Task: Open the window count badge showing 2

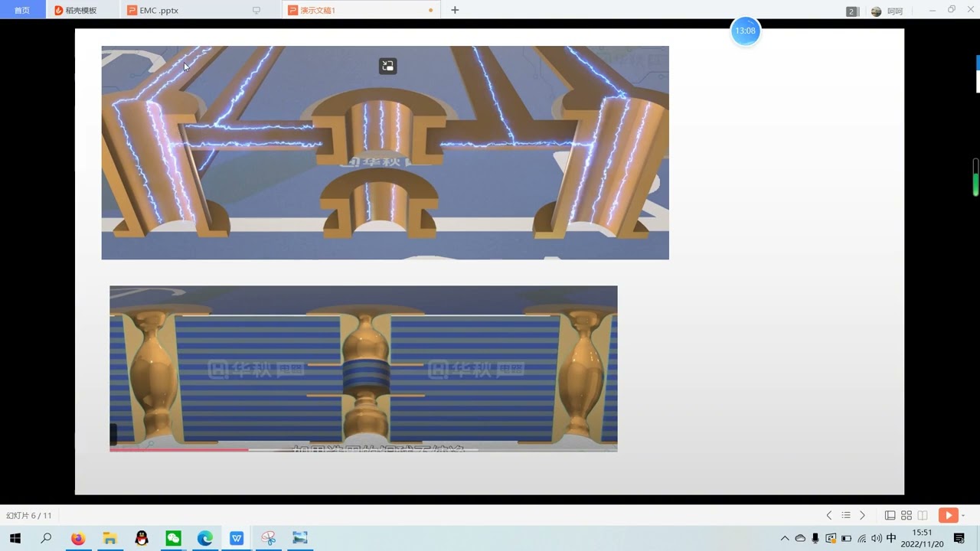Action: coord(852,11)
